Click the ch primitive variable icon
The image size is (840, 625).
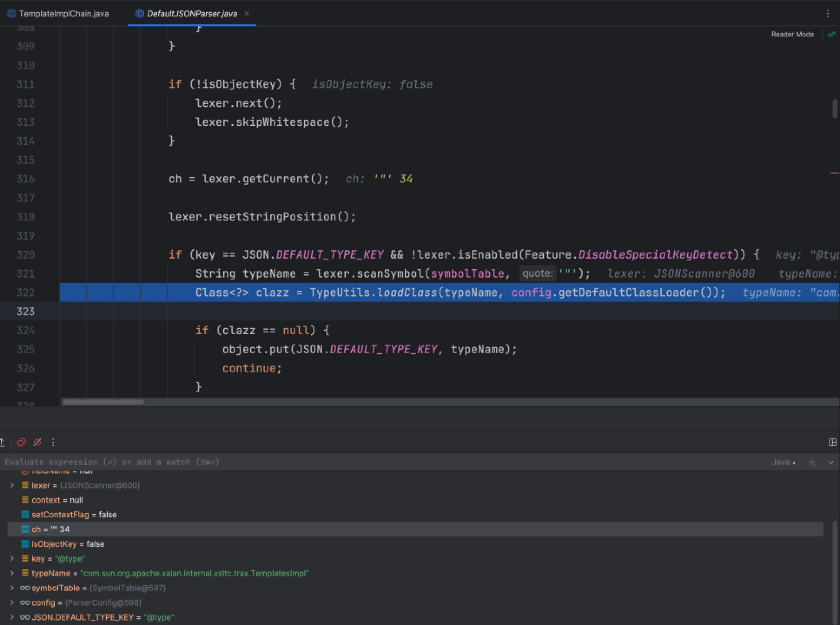click(25, 530)
